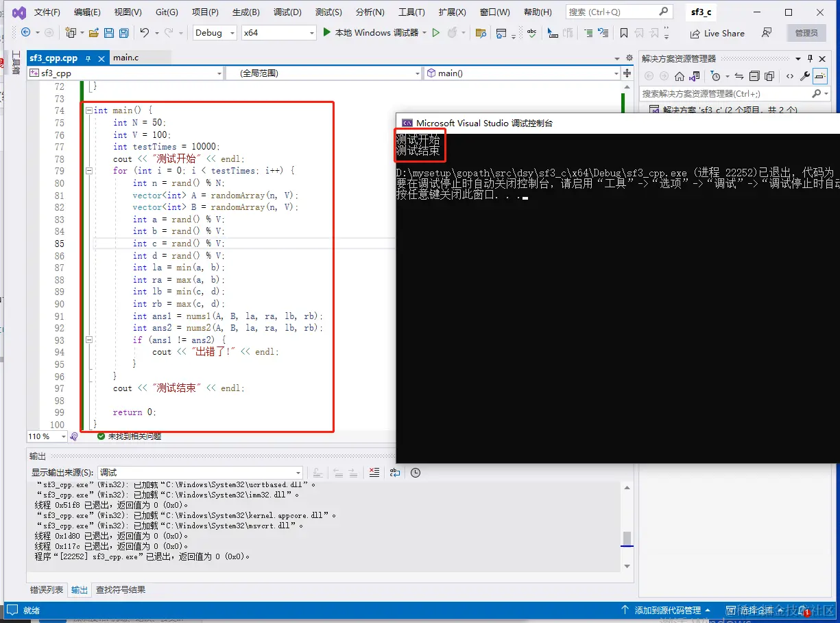840x623 pixels.
Task: View code icon in Solution Explorer
Action: [790, 76]
